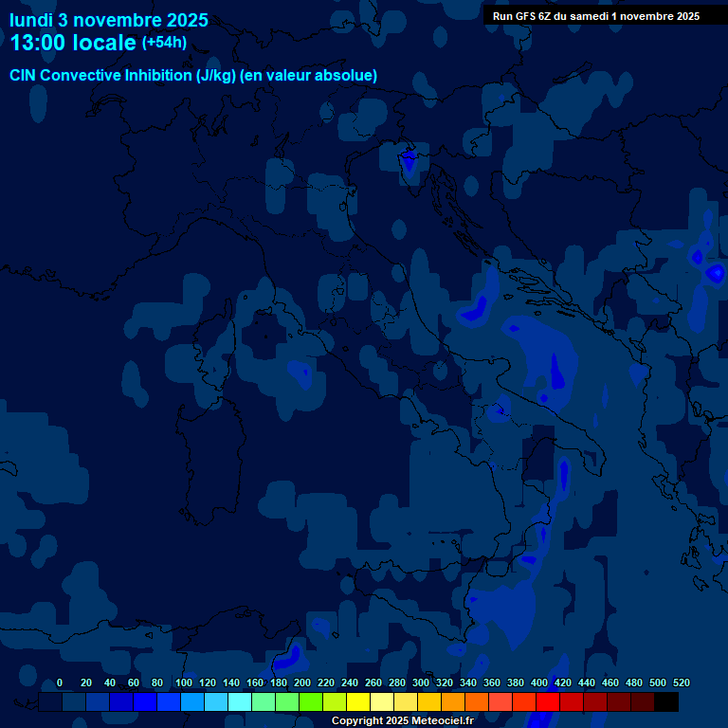Click the legend value label '0'
This screenshot has width=728, height=728.
point(60,683)
